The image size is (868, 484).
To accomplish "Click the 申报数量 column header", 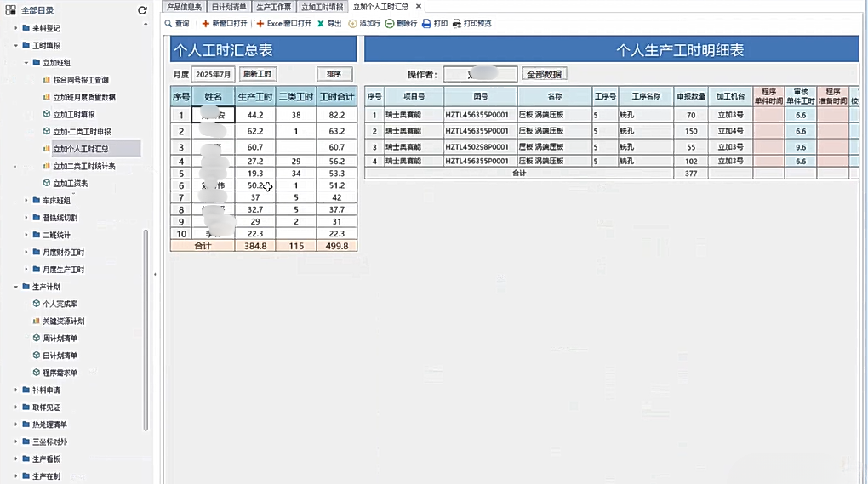I will 691,96.
